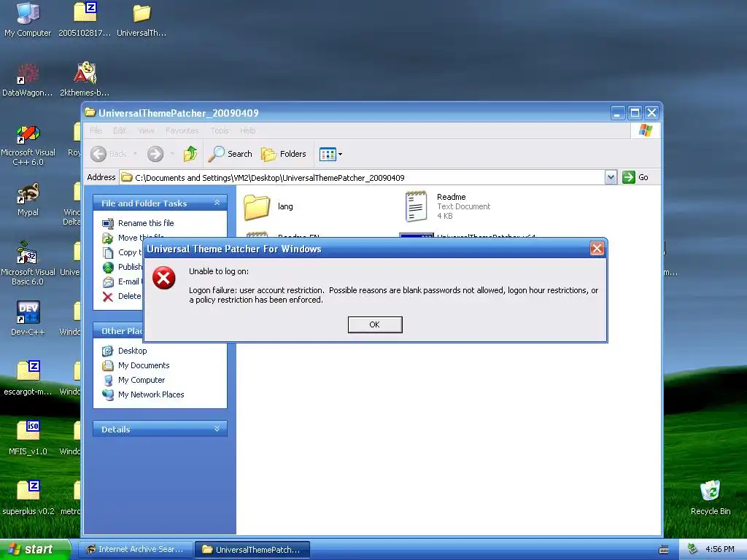Select the lang folder
This screenshot has width=747, height=560.
click(x=269, y=206)
